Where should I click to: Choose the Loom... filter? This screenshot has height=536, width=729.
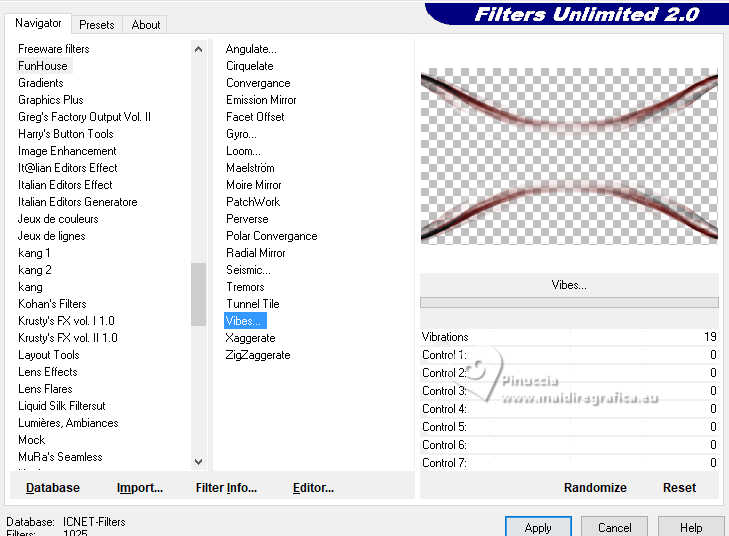(x=243, y=151)
